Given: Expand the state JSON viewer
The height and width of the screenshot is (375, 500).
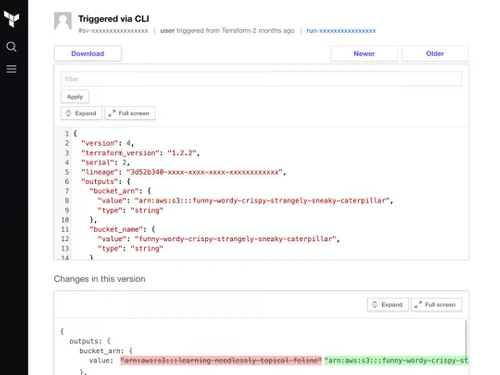Looking at the screenshot, I should click(x=82, y=113).
